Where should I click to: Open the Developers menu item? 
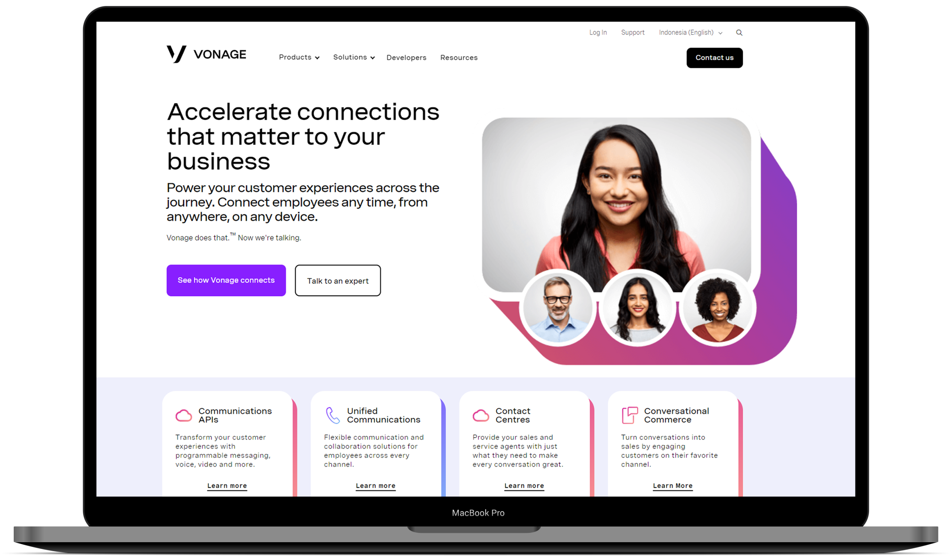406,57
